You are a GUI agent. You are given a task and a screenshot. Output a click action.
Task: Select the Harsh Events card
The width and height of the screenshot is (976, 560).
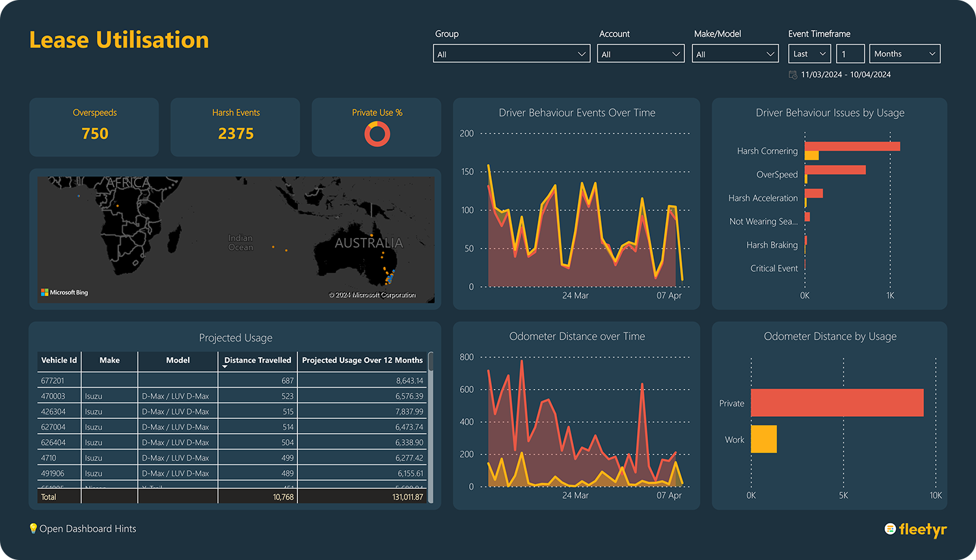tap(236, 127)
